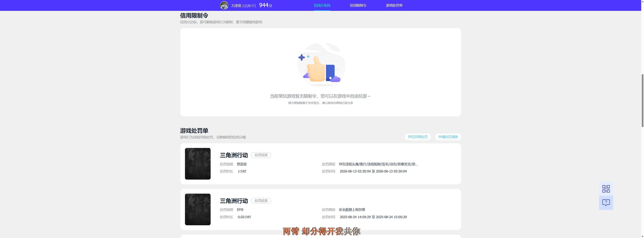644x238 pixels.
Task: Click the reason 安全数据上报异常
Action: point(352,210)
